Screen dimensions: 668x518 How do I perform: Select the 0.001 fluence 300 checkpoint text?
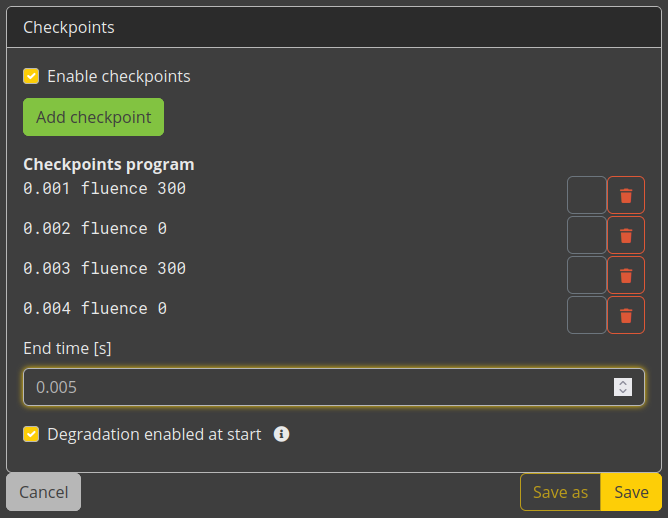coord(104,188)
